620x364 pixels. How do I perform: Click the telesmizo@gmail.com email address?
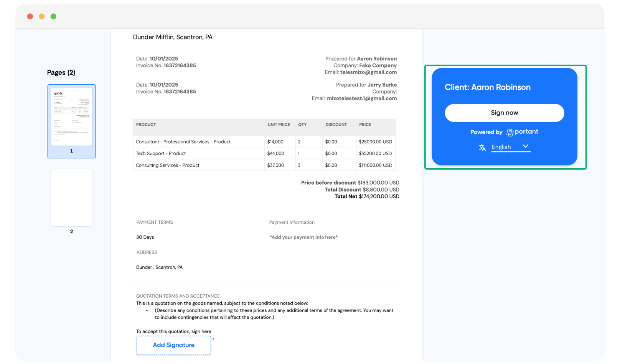click(x=368, y=72)
